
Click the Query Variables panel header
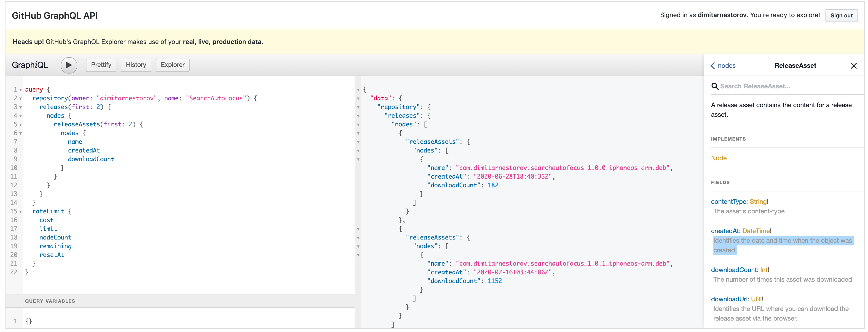(50, 301)
